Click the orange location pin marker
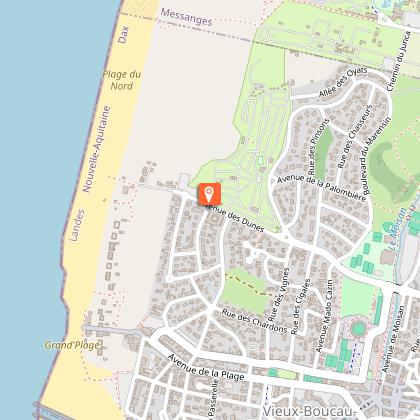This screenshot has width=420, height=420. (x=209, y=194)
